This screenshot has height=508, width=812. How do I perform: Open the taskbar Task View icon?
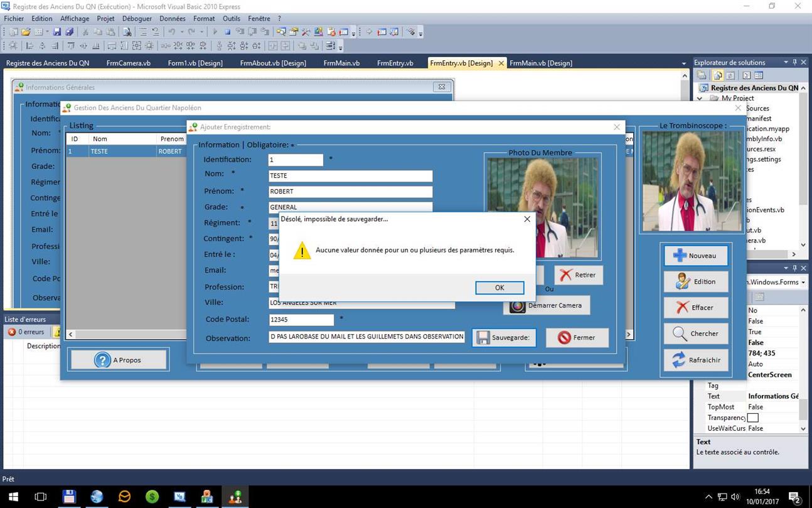click(41, 497)
